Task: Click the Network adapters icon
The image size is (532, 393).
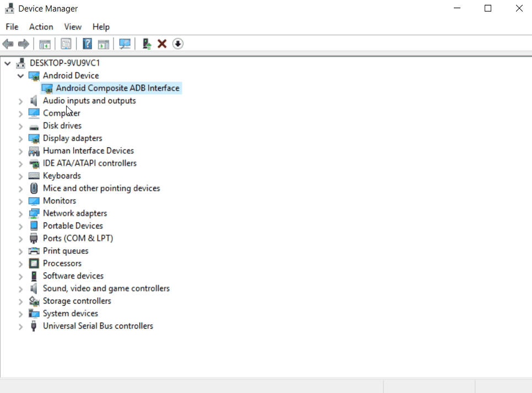Action: click(x=34, y=213)
